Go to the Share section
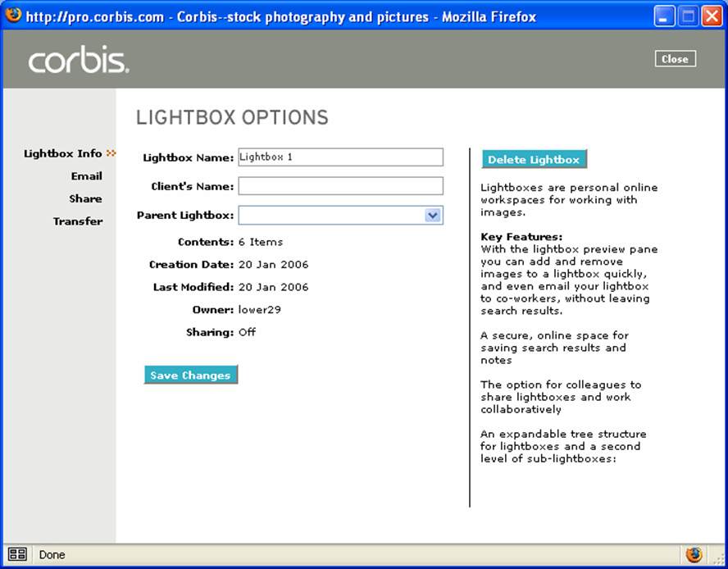The width and height of the screenshot is (728, 569). click(x=85, y=199)
